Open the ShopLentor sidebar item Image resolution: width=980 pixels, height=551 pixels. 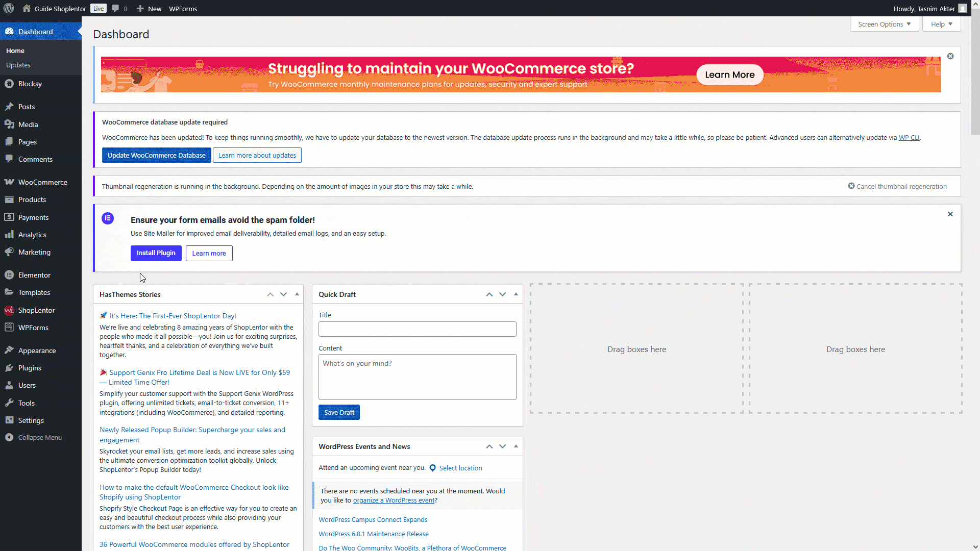(36, 310)
